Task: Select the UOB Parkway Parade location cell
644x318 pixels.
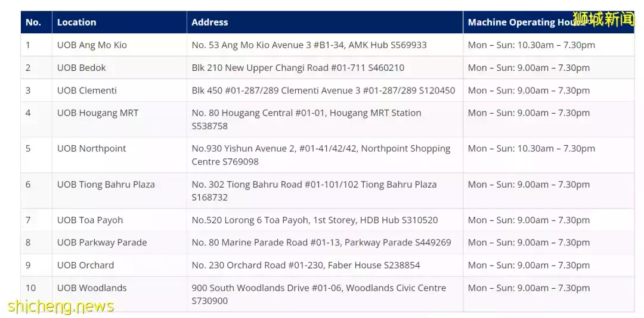Action: (119, 242)
